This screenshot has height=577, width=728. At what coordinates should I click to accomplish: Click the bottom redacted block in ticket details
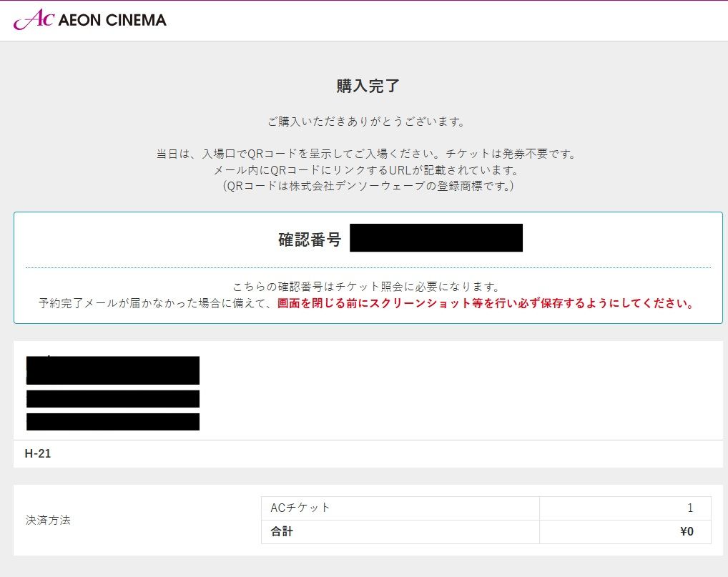click(x=113, y=422)
